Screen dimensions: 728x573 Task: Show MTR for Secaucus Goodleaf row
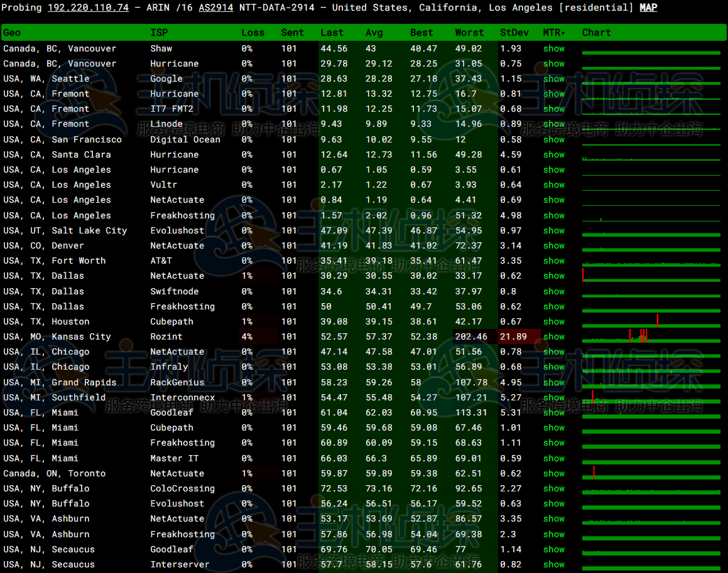coord(554,549)
